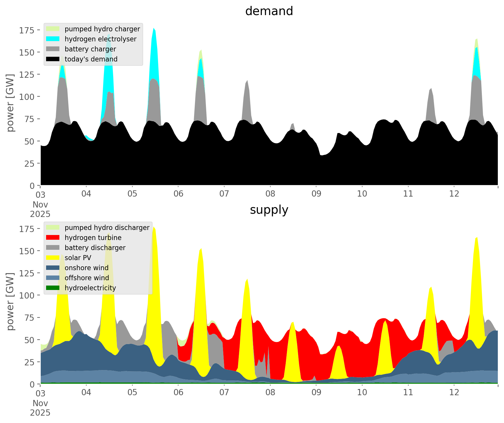Click the "supply" chart title
Viewport: 504px width, 423px height.
[269, 210]
